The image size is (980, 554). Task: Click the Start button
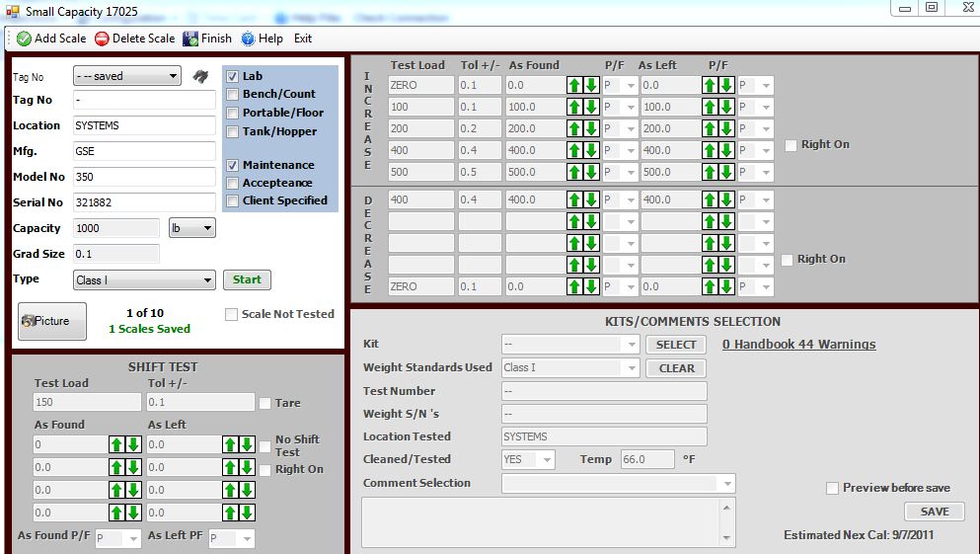click(x=247, y=279)
